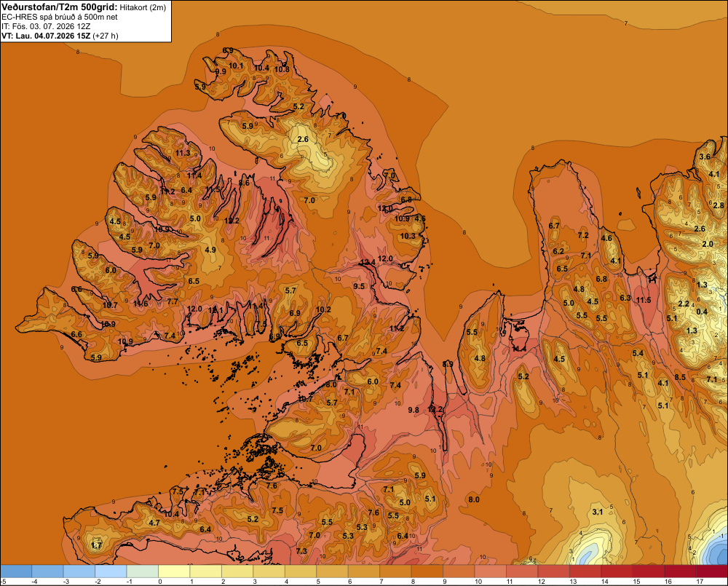Click the pale green -1 to 0 legend swatch
Viewport: 728px width, 586px height.
coord(143,571)
